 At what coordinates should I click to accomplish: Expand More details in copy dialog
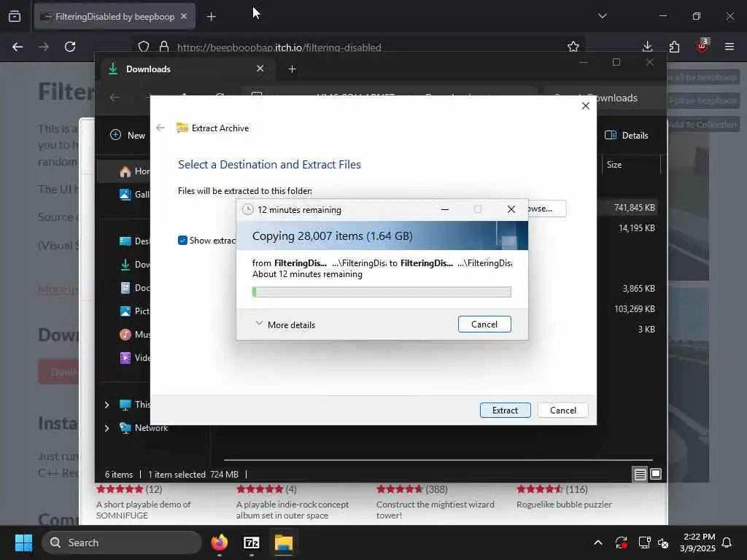285,324
